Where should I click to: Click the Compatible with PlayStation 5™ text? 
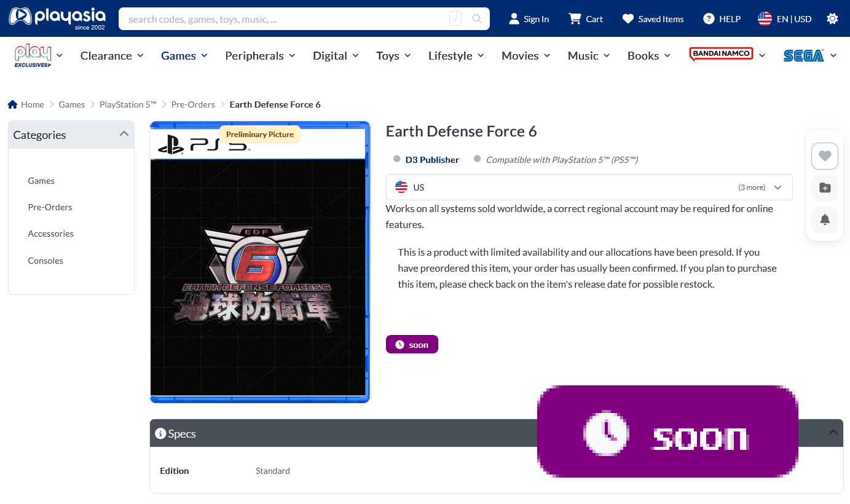[x=562, y=160]
